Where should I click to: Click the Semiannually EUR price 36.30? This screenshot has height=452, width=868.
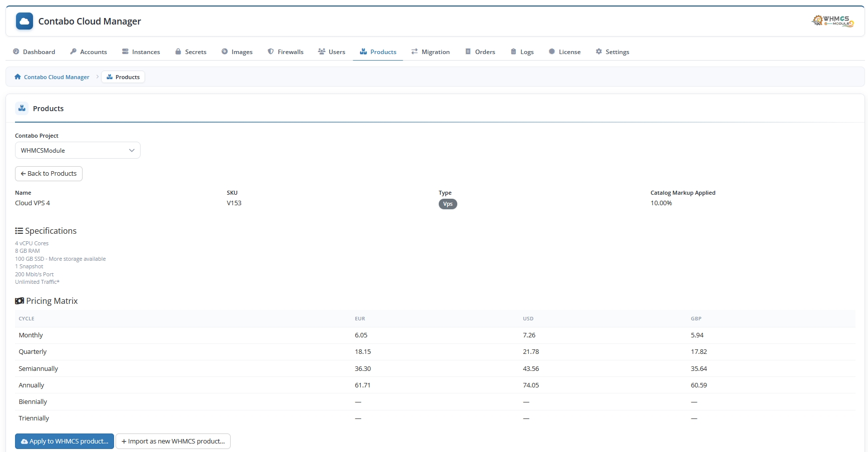(363, 368)
